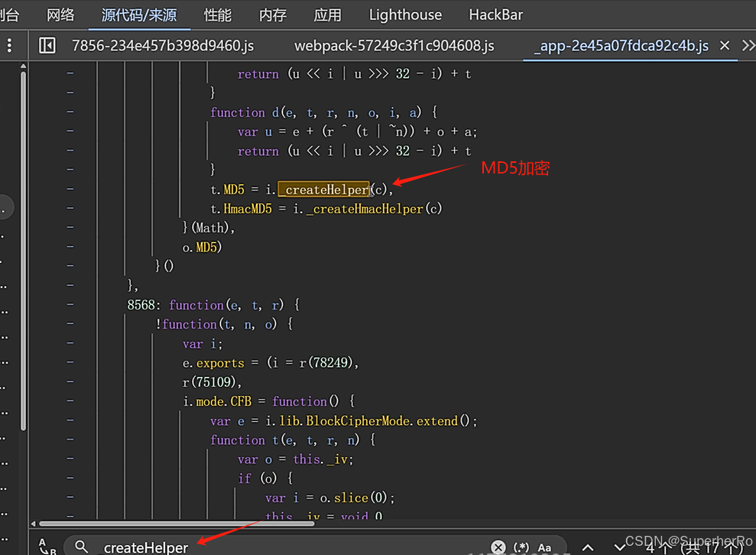Click the vertical scrollbar of left pane
Viewport: 756px width, 555px height.
tap(23, 251)
